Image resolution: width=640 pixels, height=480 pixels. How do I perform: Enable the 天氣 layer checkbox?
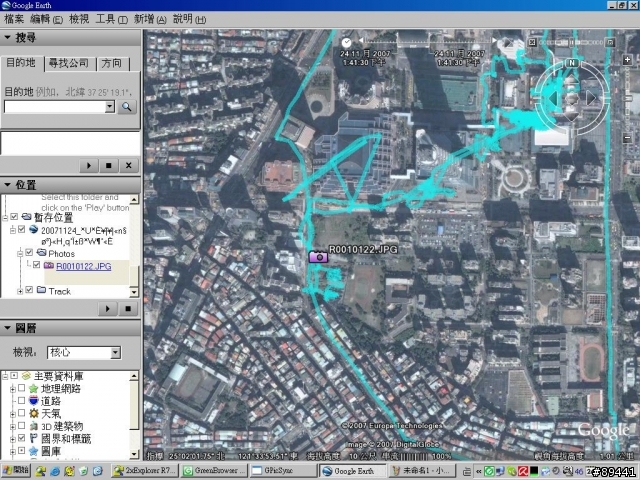point(22,413)
